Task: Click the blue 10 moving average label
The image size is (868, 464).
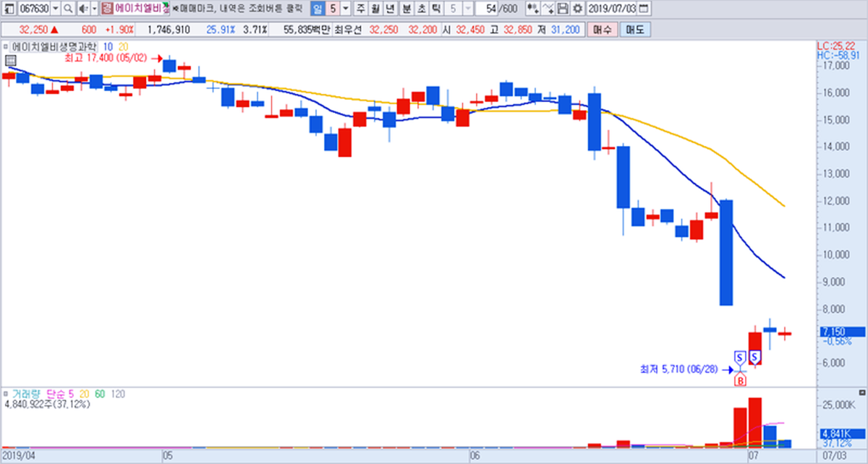Action: point(108,46)
